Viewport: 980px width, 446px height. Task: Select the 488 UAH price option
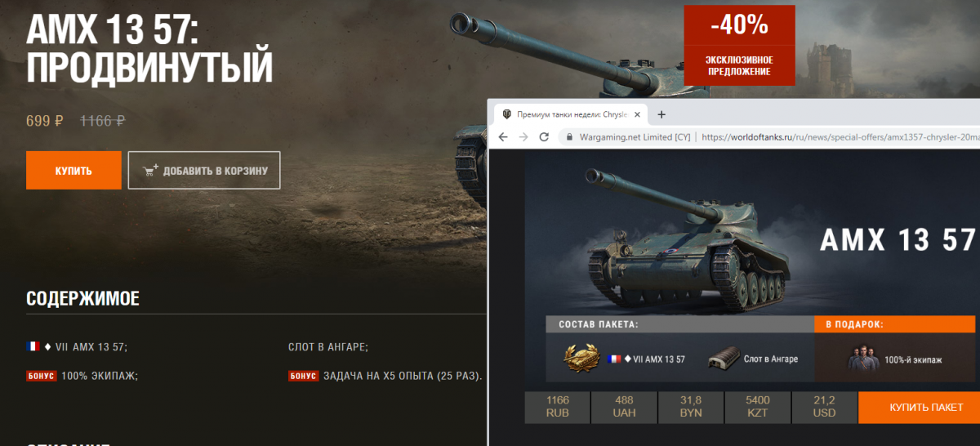point(624,407)
